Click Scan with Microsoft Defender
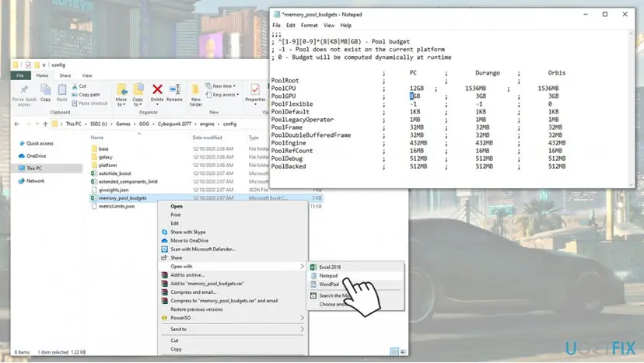The image size is (644, 363). [203, 250]
